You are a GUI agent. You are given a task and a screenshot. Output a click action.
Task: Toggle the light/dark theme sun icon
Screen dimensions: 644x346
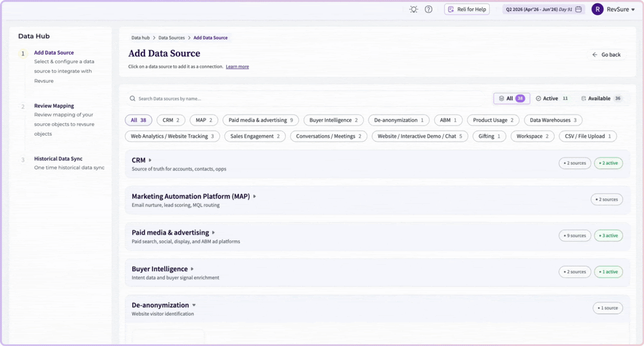tap(414, 9)
